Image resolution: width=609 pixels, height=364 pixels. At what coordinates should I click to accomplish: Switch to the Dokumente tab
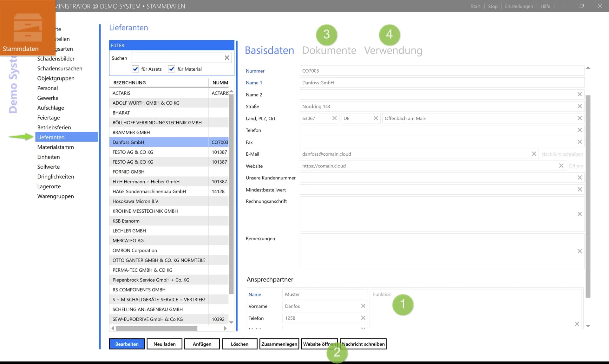(x=329, y=50)
